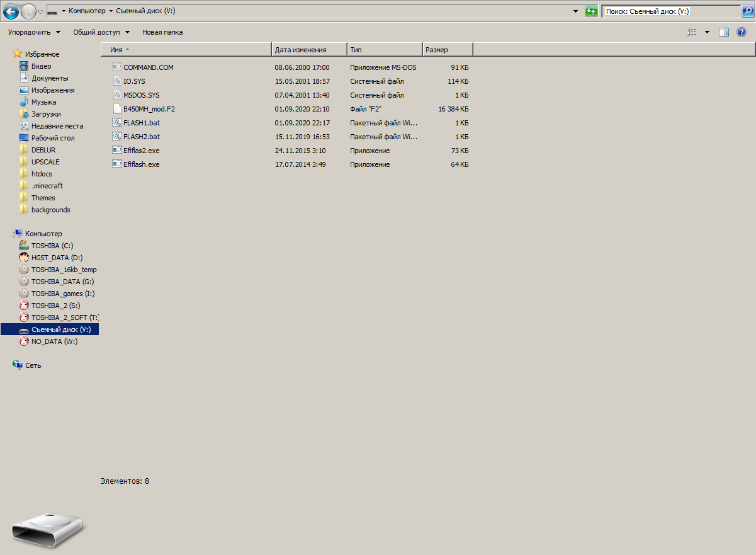Click the green refresh button in address bar
This screenshot has height=555, width=756.
[x=591, y=11]
